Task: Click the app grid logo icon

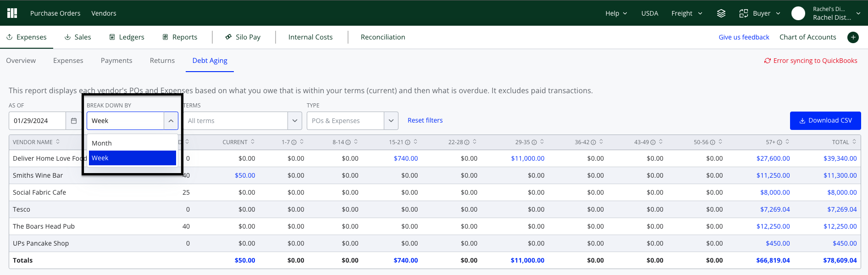Action: [12, 13]
